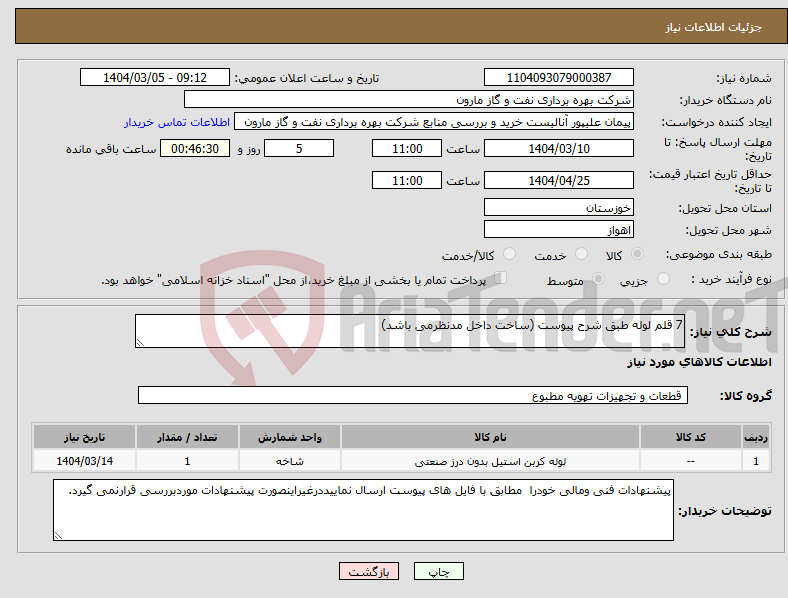Click the announcement date field 1404/03/05 - 09:12
Image resolution: width=788 pixels, height=598 pixels.
pyautogui.click(x=155, y=77)
